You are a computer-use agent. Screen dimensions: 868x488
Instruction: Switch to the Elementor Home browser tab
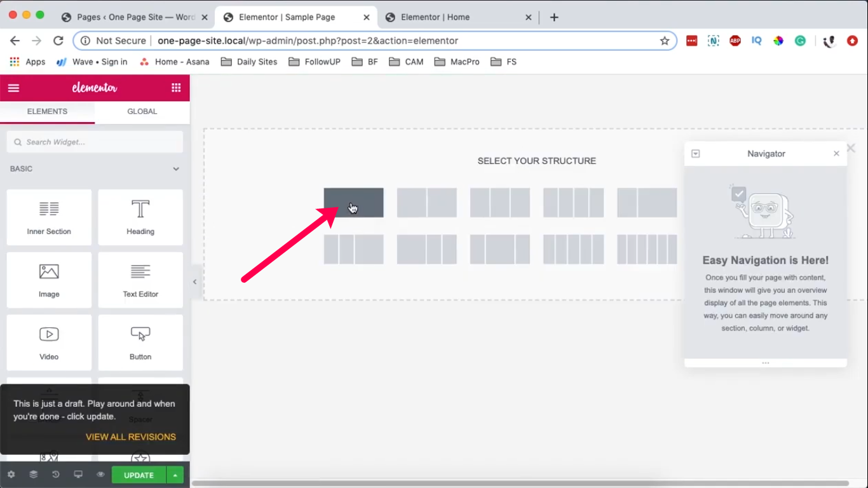pos(458,17)
